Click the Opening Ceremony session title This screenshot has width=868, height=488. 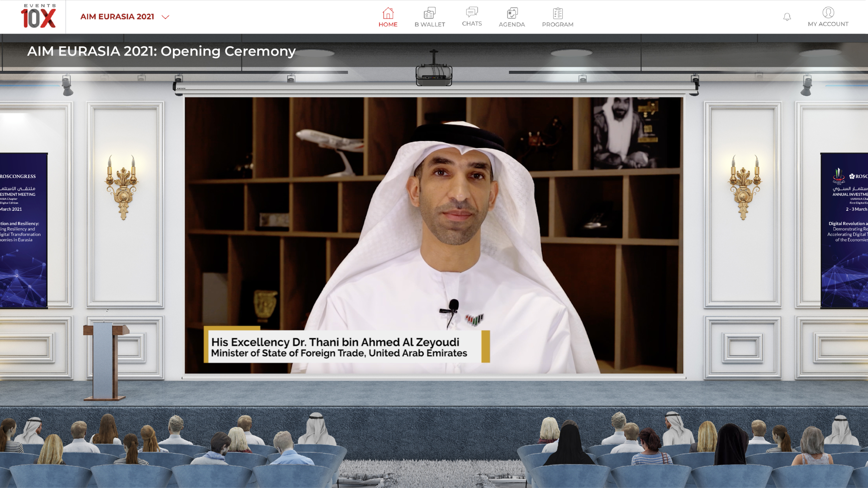click(x=161, y=51)
